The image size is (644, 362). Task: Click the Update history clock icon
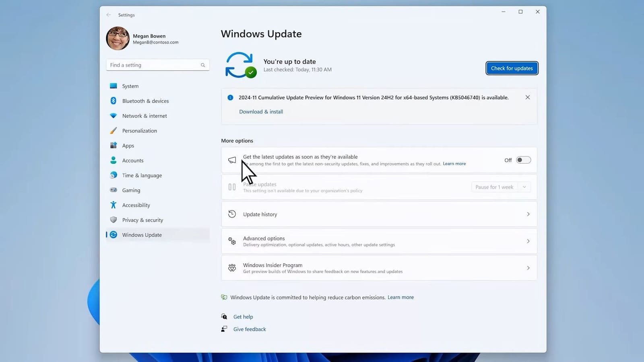[232, 214]
